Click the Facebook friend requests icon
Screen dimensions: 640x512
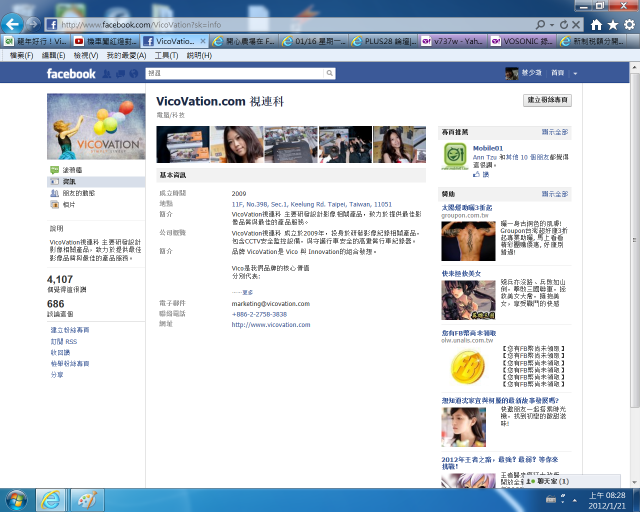pos(107,74)
